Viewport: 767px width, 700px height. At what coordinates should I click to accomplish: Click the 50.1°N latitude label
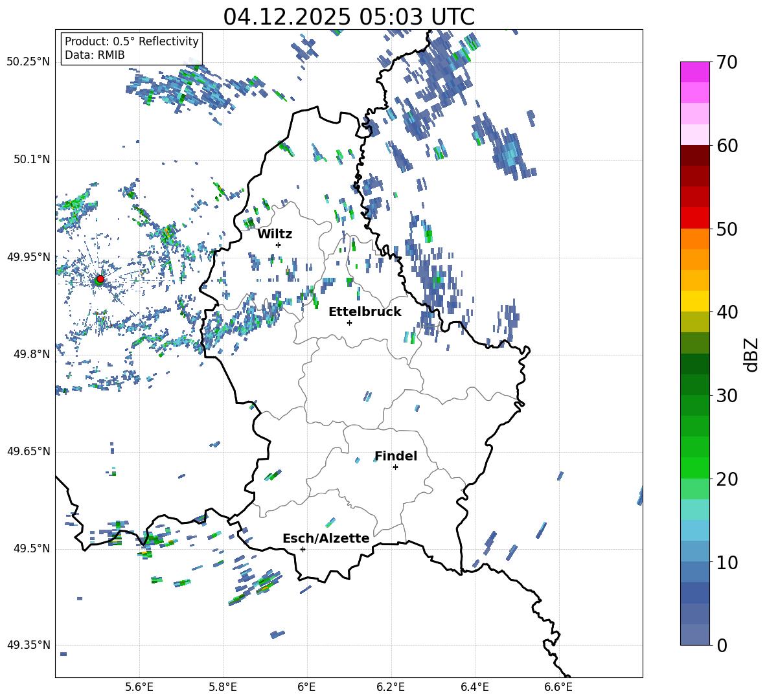[32, 160]
